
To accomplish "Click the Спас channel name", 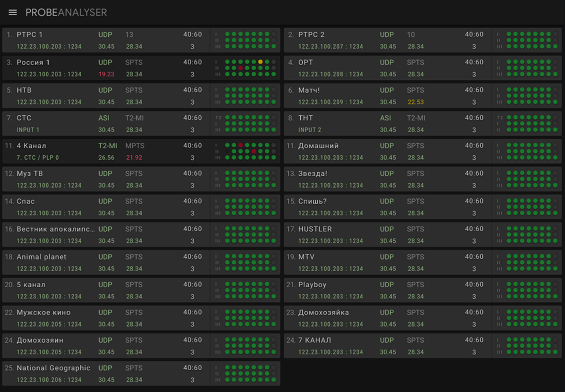I will pyautogui.click(x=26, y=201).
